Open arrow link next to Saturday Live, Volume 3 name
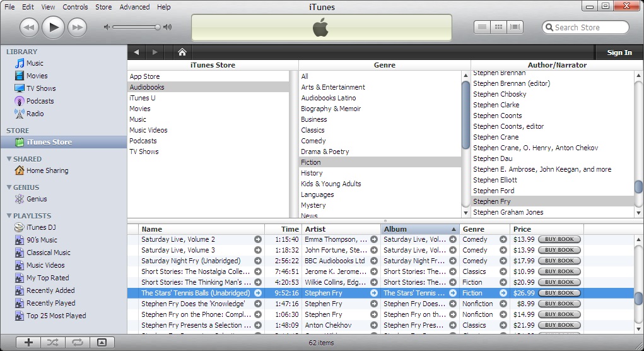This screenshot has width=644, height=351. click(x=258, y=250)
